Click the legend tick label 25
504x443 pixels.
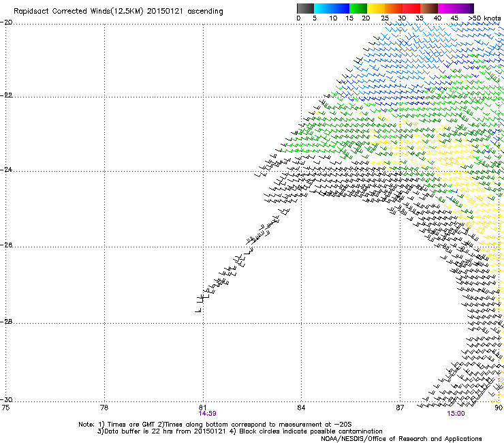385,18
